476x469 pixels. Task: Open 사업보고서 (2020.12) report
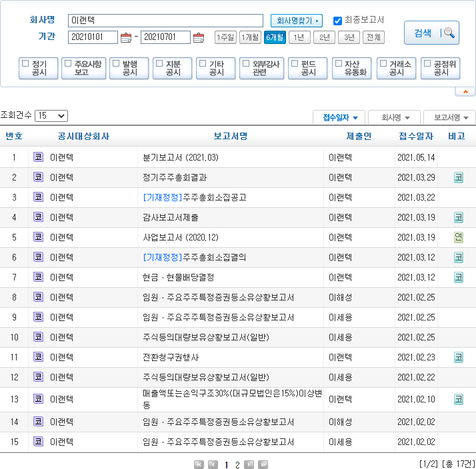(x=180, y=237)
